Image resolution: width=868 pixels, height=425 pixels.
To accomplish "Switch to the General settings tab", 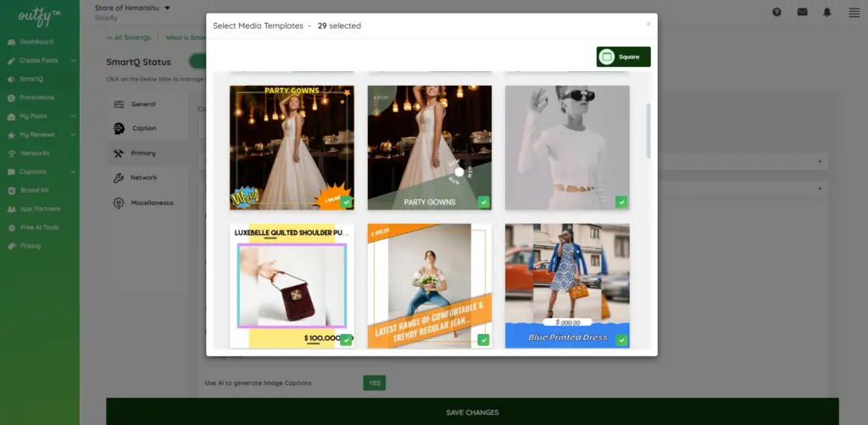I will point(142,104).
